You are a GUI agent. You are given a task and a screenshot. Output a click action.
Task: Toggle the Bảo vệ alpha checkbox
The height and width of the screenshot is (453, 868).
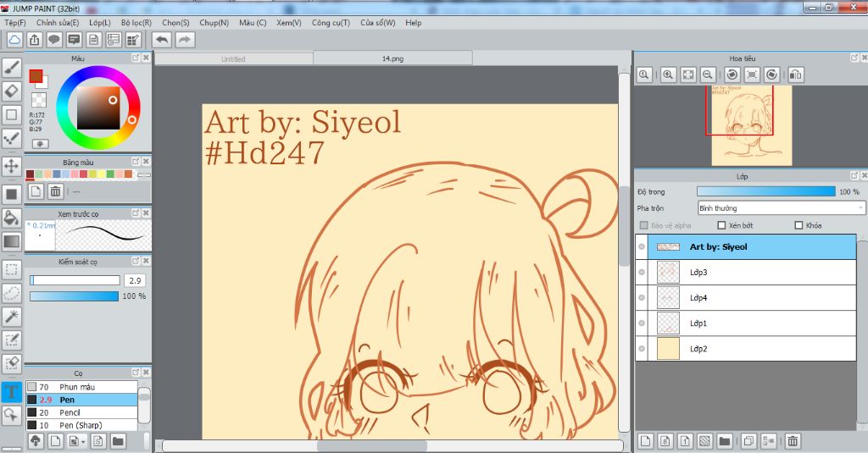(x=643, y=225)
